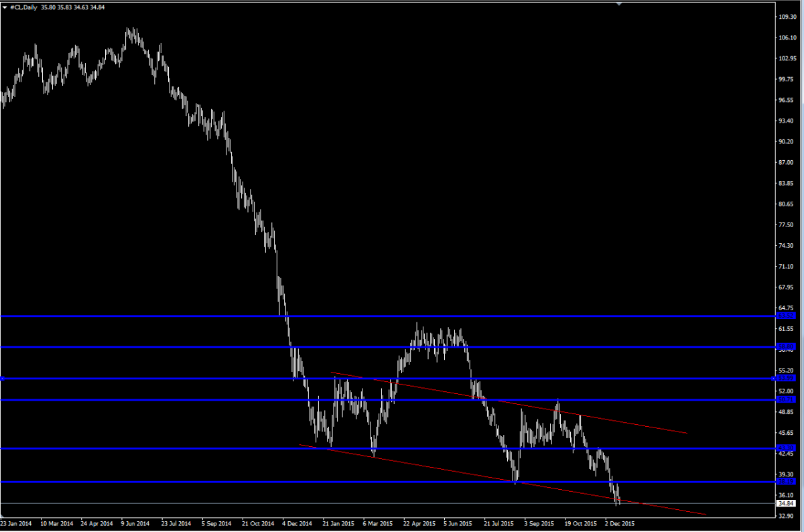
Task: Select the 58.80 blue level price tag
Action: pos(785,346)
